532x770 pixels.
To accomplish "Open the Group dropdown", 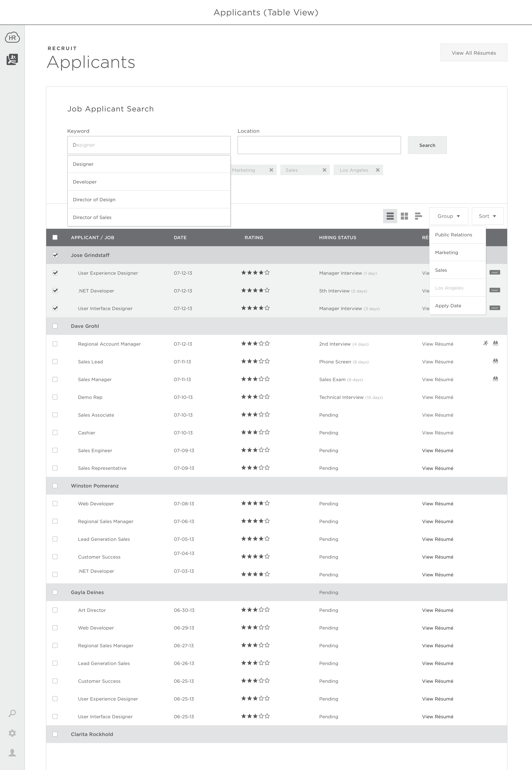I will pyautogui.click(x=449, y=216).
